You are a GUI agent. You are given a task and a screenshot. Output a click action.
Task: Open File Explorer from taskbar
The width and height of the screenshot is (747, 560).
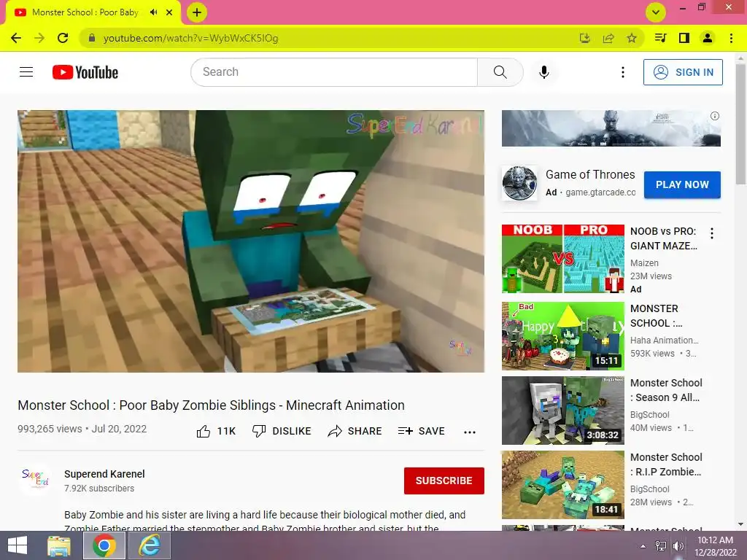coord(59,545)
